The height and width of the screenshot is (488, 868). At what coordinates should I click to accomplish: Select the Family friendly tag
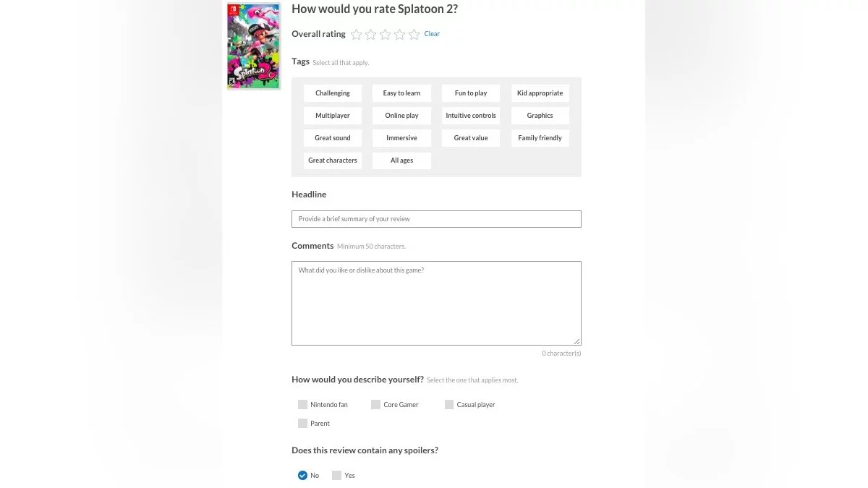tap(540, 138)
